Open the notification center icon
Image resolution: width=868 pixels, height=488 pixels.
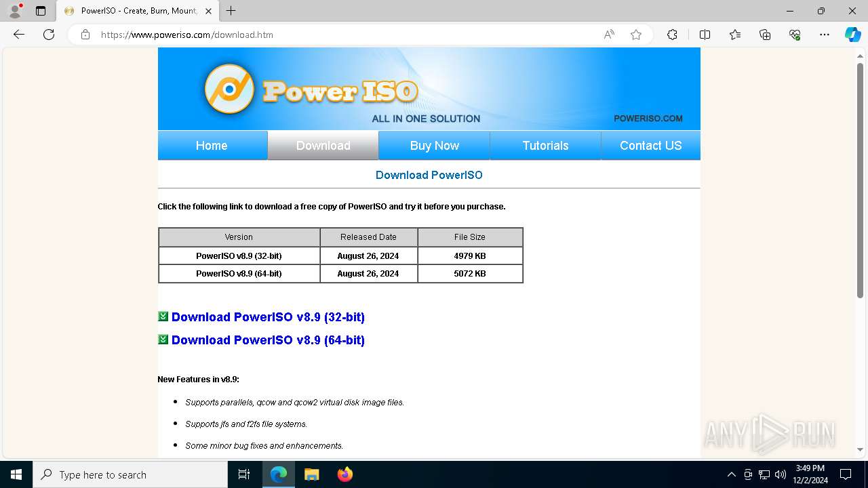click(846, 474)
